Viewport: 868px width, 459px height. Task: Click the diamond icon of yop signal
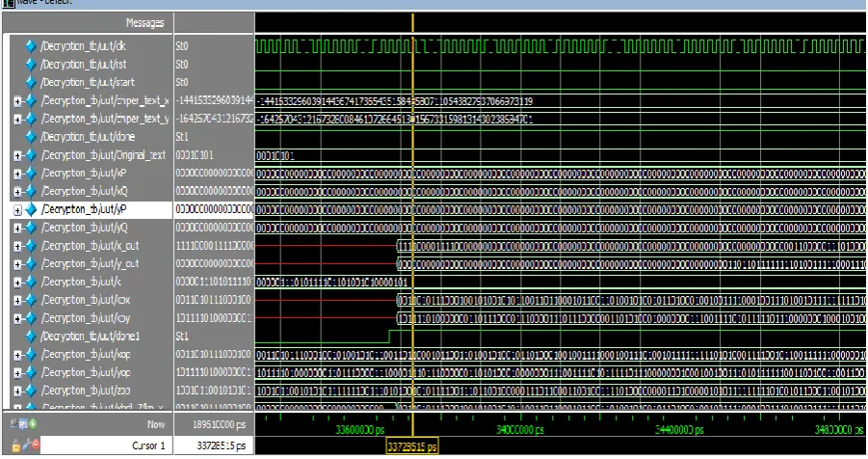[x=31, y=372]
